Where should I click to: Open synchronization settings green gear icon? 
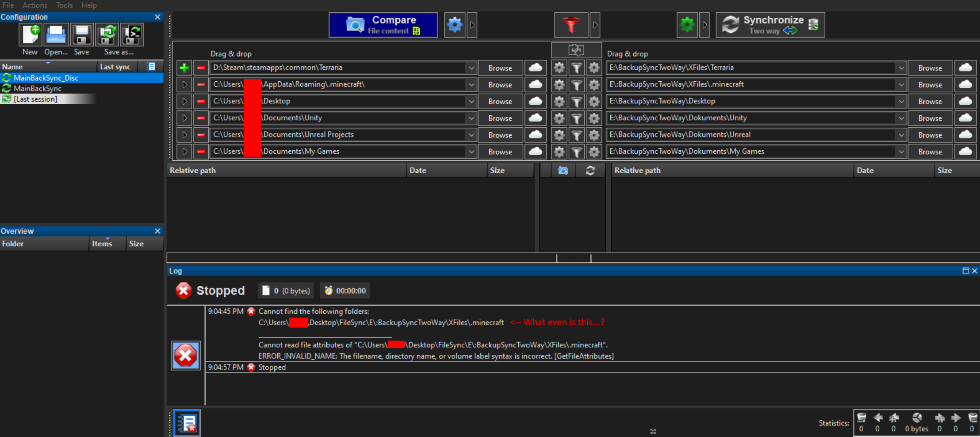(687, 25)
